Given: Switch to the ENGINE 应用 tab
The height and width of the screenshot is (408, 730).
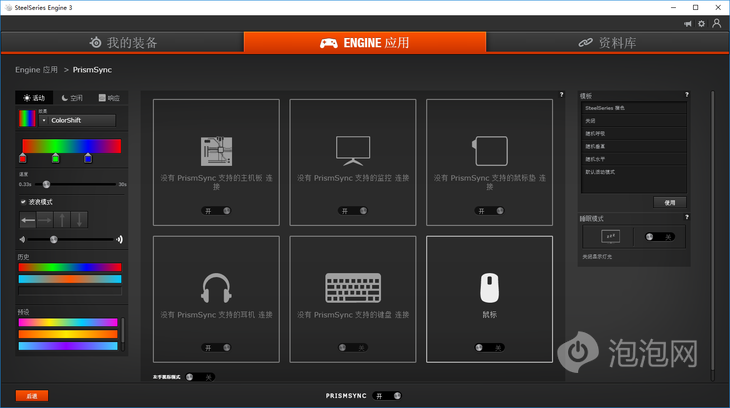Looking at the screenshot, I should pos(365,42).
